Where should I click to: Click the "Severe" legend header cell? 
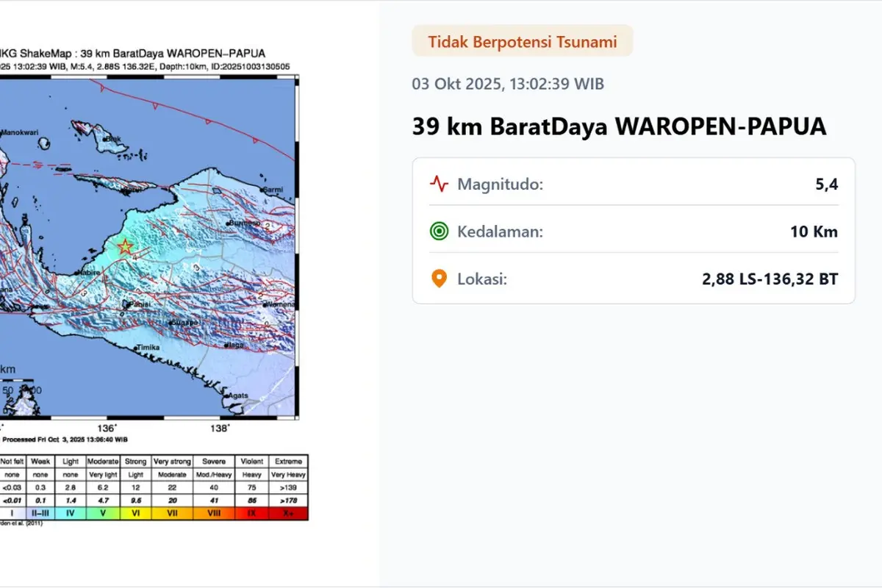[x=214, y=462]
